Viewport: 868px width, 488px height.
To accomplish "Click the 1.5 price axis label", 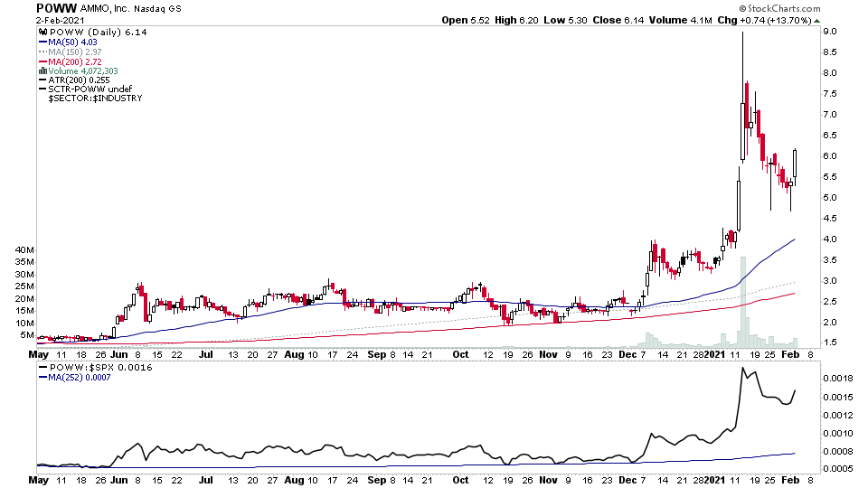I will 830,343.
